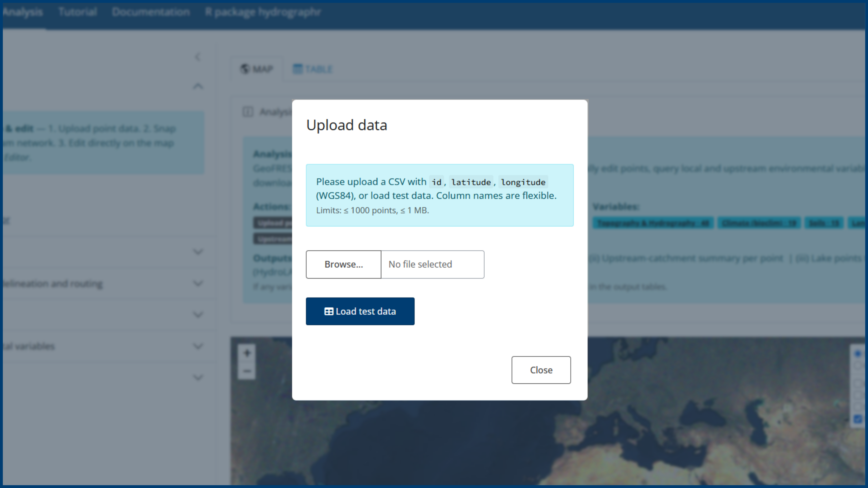Switch to the TABLE tab
The image size is (868, 488).
coord(313,69)
